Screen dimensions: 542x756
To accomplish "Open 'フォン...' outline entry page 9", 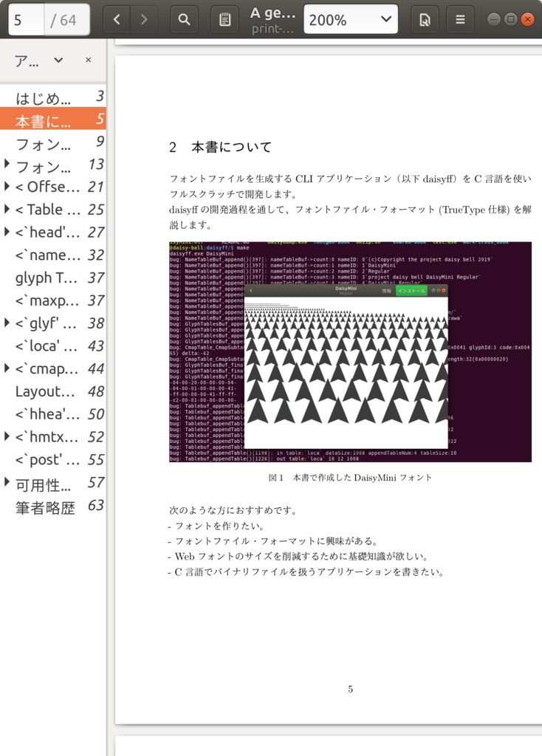I will pos(53,142).
